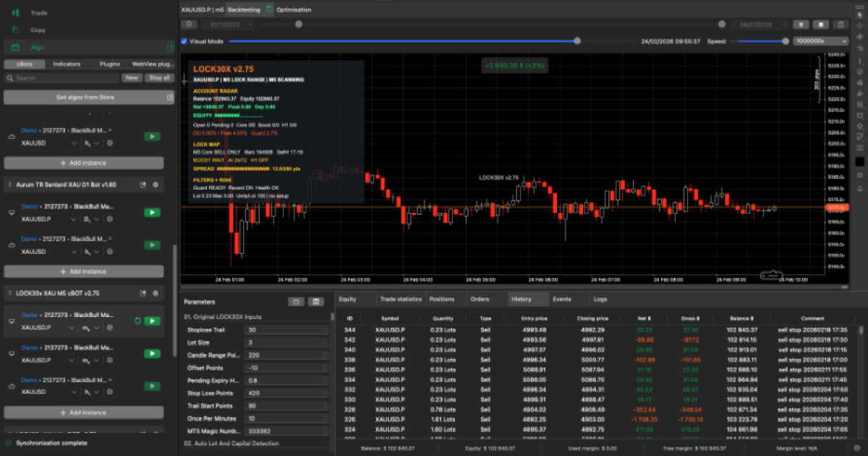
Task: Open the Trade section in sidebar
Action: tap(39, 13)
